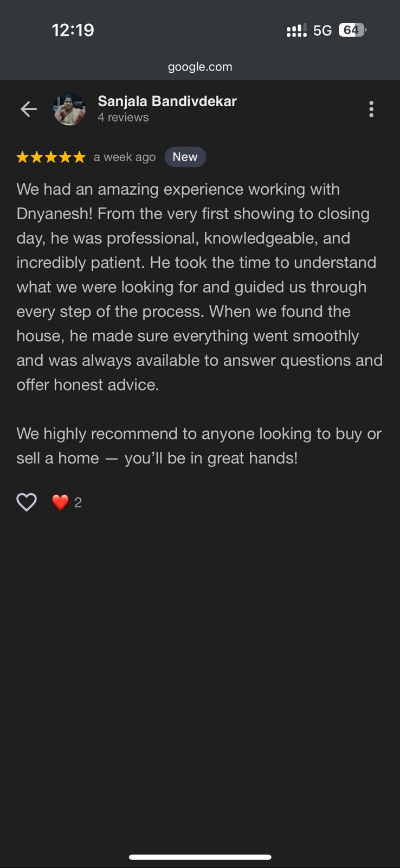
Task: Open the three-dot more options menu
Action: pyautogui.click(x=371, y=109)
